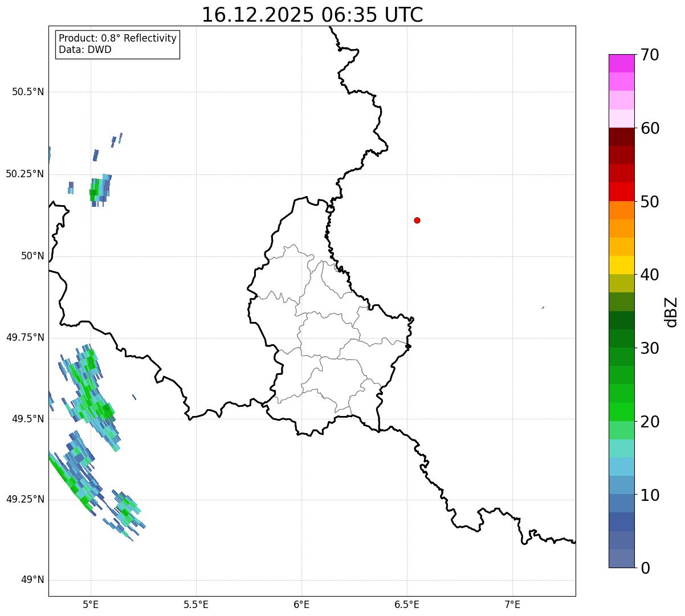Screen dimensions: 685x616
Task: Pick the darkest maroon segment below 60 dBZ
Action: [x=621, y=137]
